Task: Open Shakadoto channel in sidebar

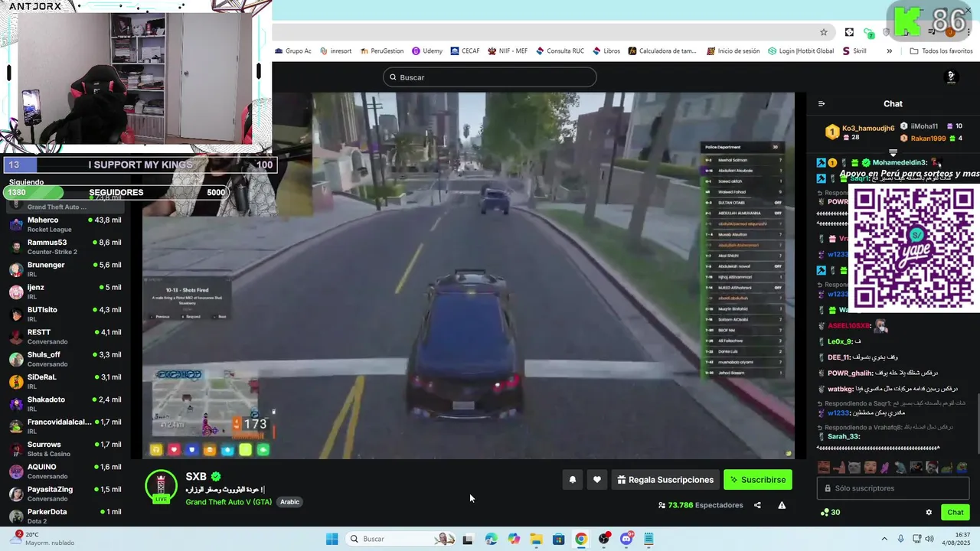Action: click(65, 404)
